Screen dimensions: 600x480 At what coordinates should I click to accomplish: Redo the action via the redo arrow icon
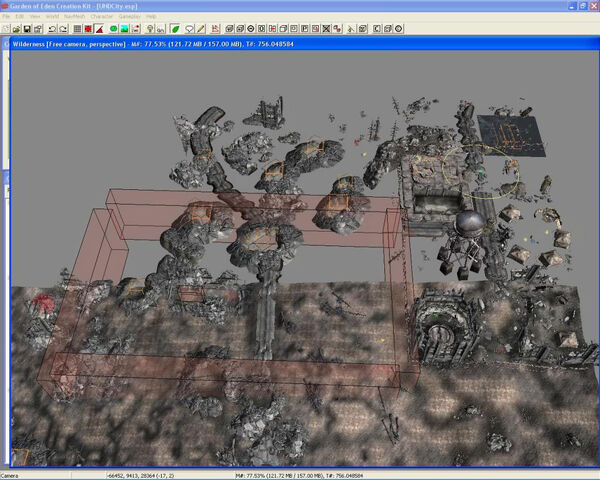[63, 29]
